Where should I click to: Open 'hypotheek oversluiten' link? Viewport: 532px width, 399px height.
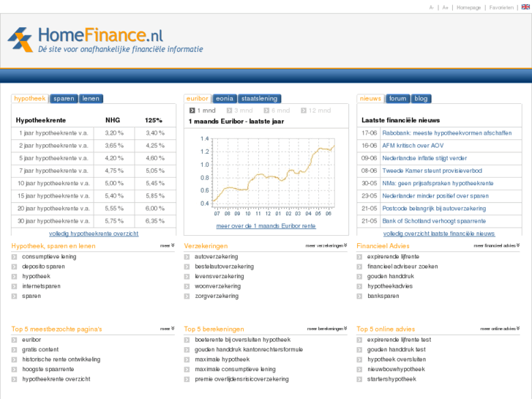(397, 359)
